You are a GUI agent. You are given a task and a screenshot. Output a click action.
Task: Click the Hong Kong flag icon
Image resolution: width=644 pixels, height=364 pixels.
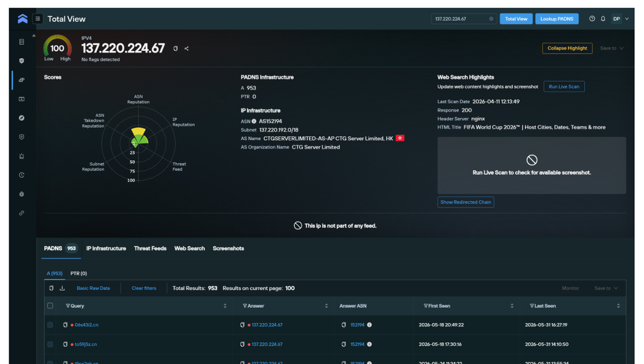[x=400, y=138]
